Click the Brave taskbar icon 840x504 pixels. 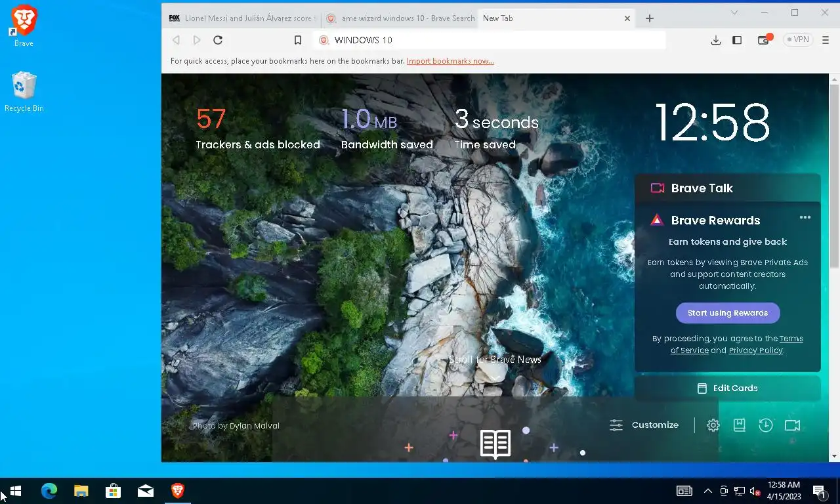(178, 491)
